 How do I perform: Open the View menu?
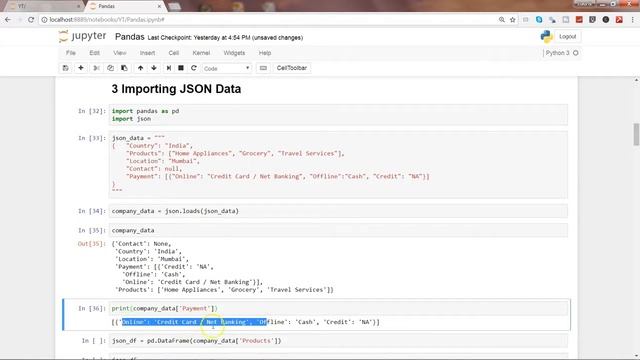[x=120, y=53]
